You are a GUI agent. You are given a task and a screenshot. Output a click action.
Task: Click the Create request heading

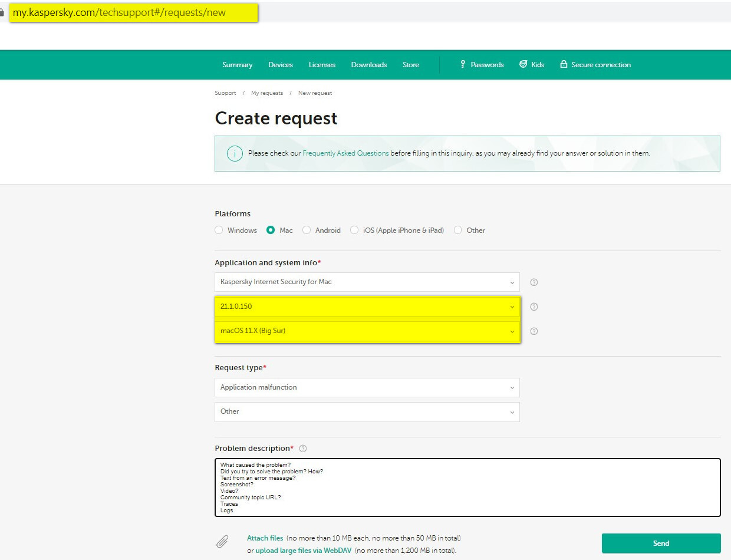click(x=276, y=118)
